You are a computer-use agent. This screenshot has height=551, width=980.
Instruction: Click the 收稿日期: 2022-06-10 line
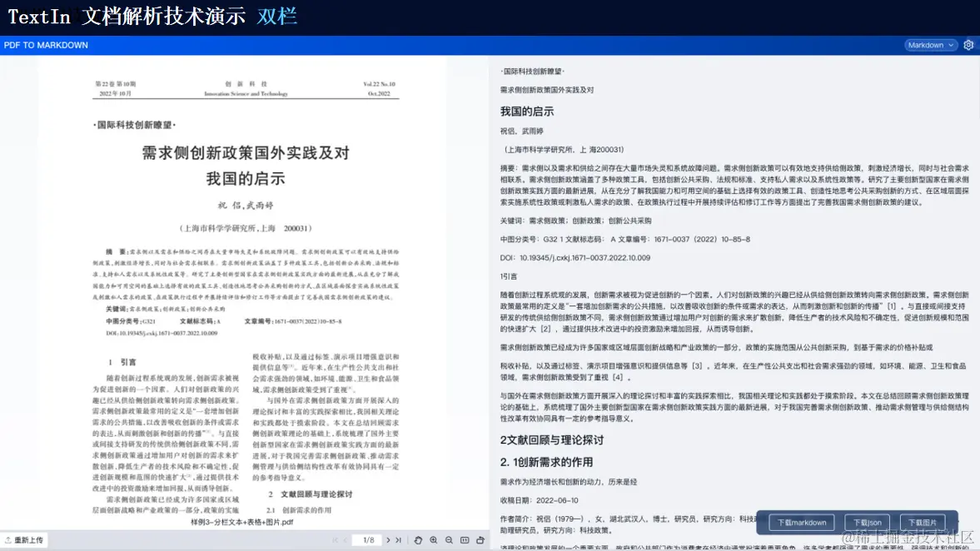[539, 500]
